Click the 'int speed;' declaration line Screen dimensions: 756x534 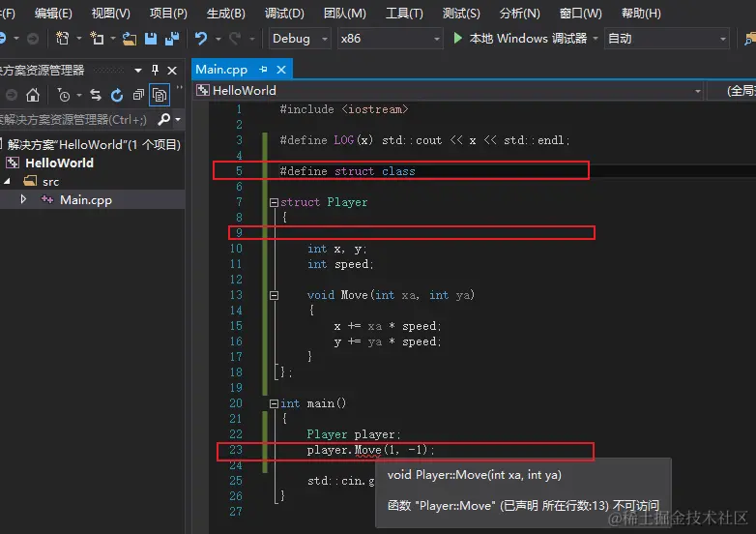(340, 264)
